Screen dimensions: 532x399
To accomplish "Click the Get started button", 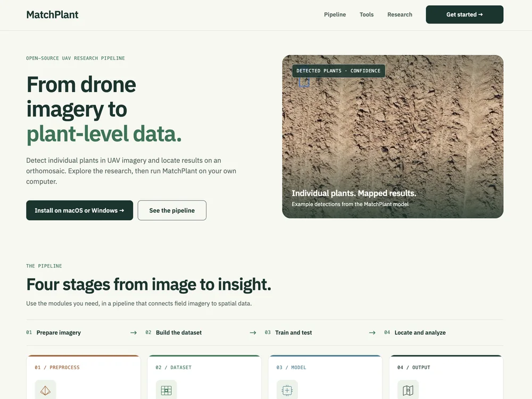I will tap(464, 14).
